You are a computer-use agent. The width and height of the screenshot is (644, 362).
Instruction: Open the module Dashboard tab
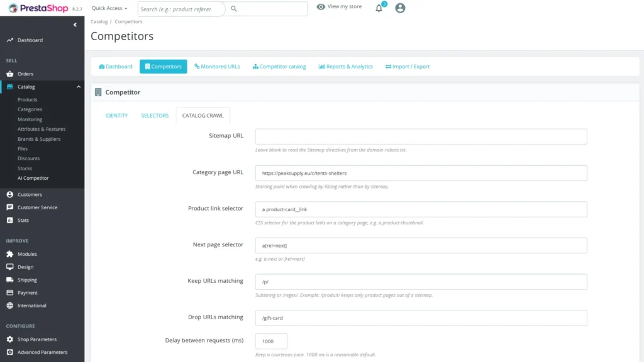pyautogui.click(x=116, y=67)
